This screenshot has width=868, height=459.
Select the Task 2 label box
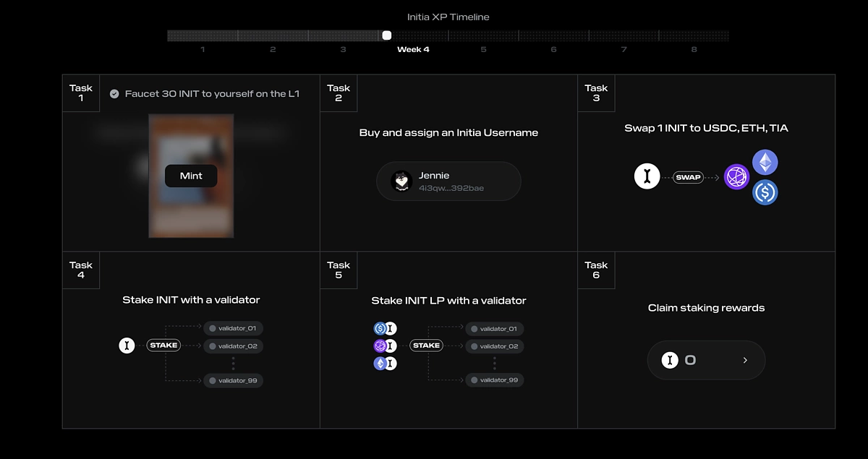339,93
